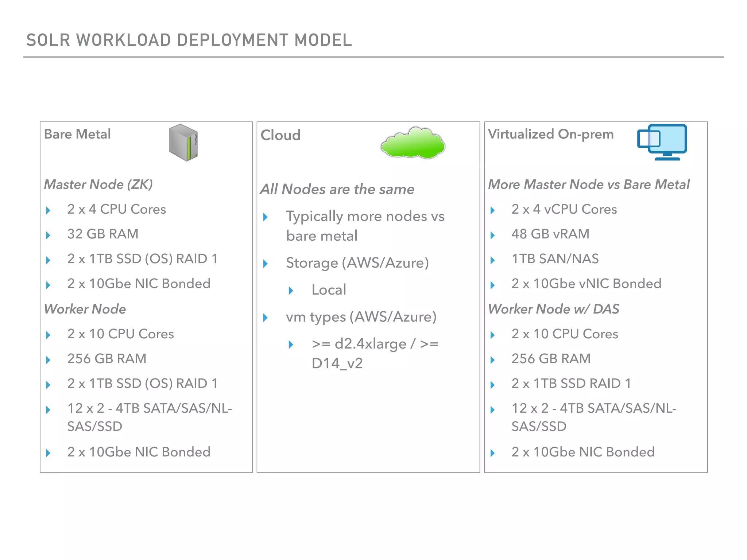Click the arrow bullet beside 48 GB vRAM
The height and width of the screenshot is (560, 747).
tap(492, 235)
